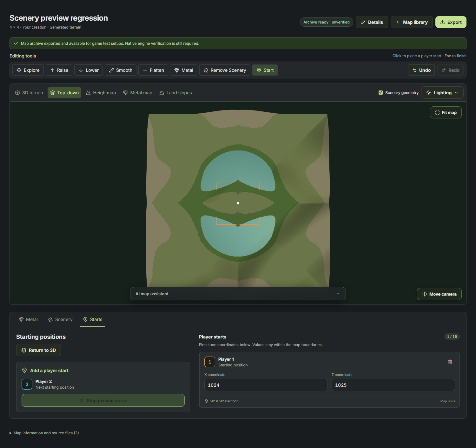Open the Metal bottom tab
This screenshot has height=448, width=476.
28,319
